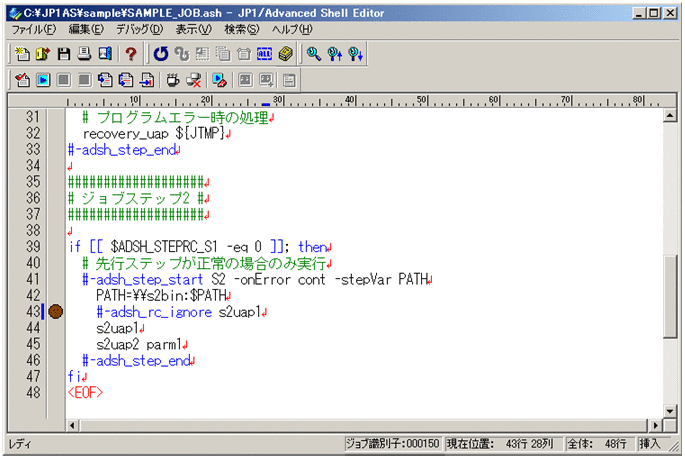Click the vertical scrollbar up arrow
685x459 pixels.
click(x=670, y=116)
